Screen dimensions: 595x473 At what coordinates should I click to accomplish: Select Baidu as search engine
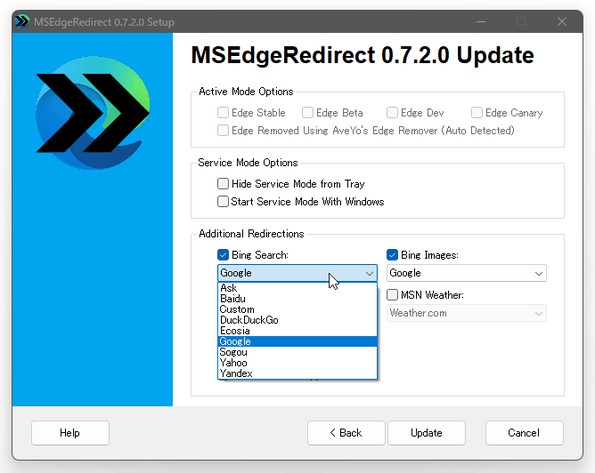(298, 299)
